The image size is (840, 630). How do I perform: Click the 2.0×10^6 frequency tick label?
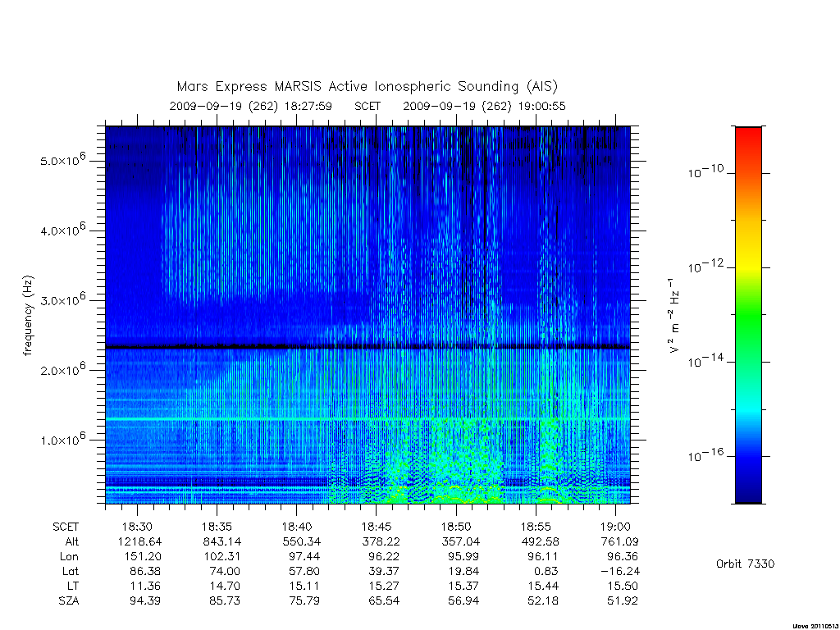click(62, 368)
